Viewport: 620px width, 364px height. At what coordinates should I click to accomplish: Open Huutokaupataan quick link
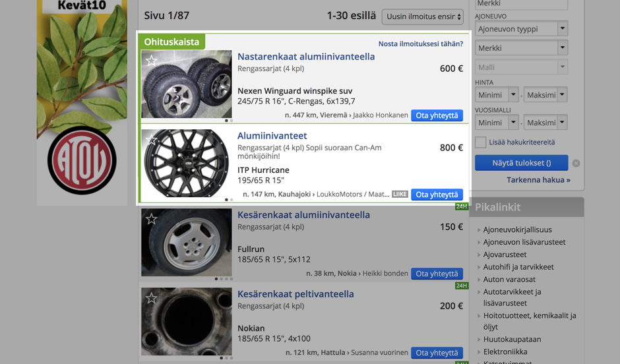(512, 339)
